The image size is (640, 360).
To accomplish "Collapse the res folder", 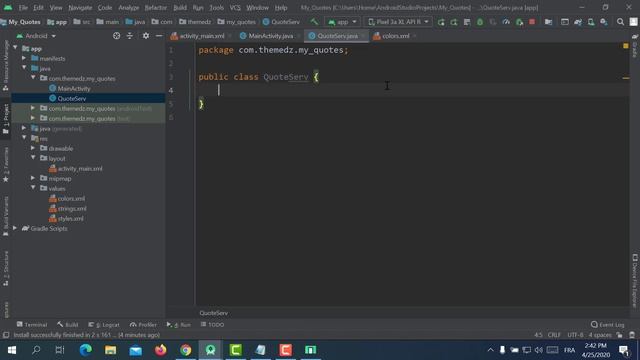I will pos(24,138).
